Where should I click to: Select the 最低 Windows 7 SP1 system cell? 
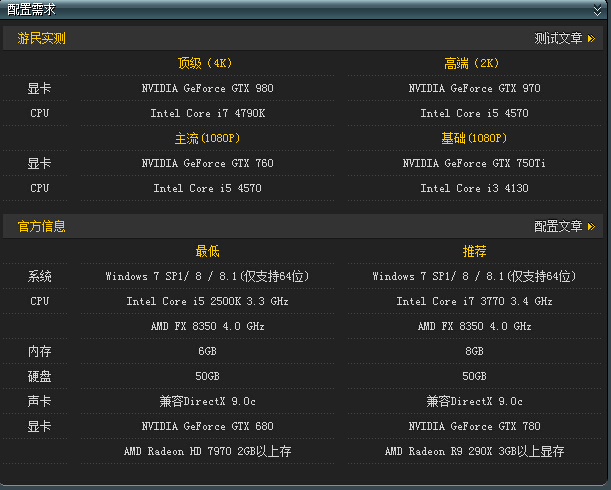[x=207, y=276]
